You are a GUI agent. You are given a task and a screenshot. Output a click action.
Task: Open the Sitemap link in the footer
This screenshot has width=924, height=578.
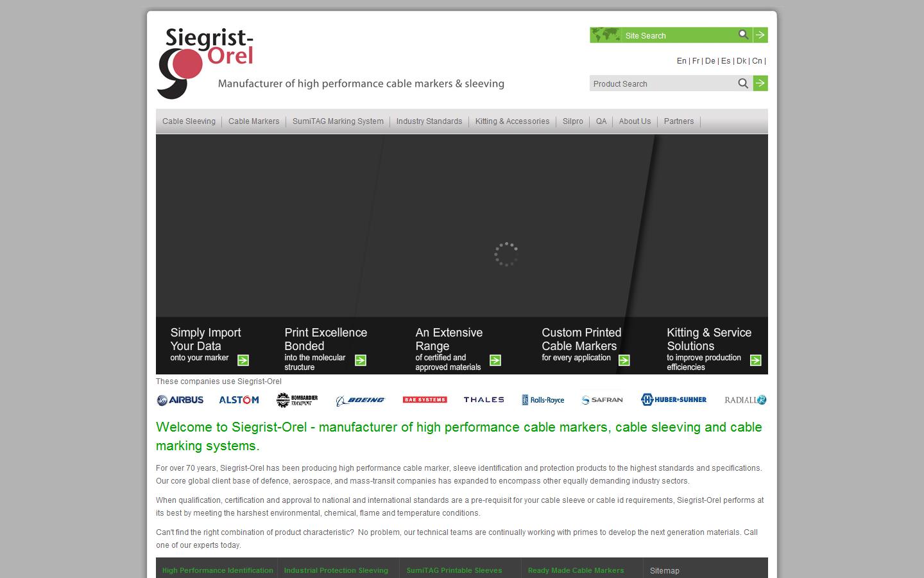coord(664,570)
